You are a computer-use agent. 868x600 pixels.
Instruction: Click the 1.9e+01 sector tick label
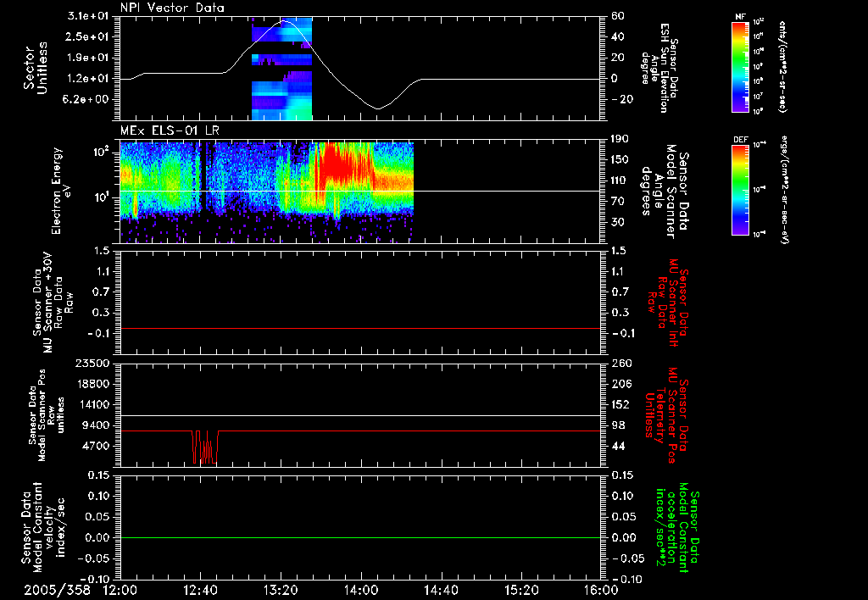point(88,58)
